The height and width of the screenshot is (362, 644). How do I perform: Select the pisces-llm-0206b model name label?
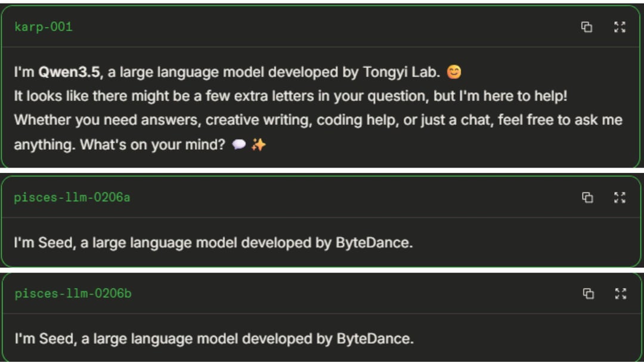point(73,293)
